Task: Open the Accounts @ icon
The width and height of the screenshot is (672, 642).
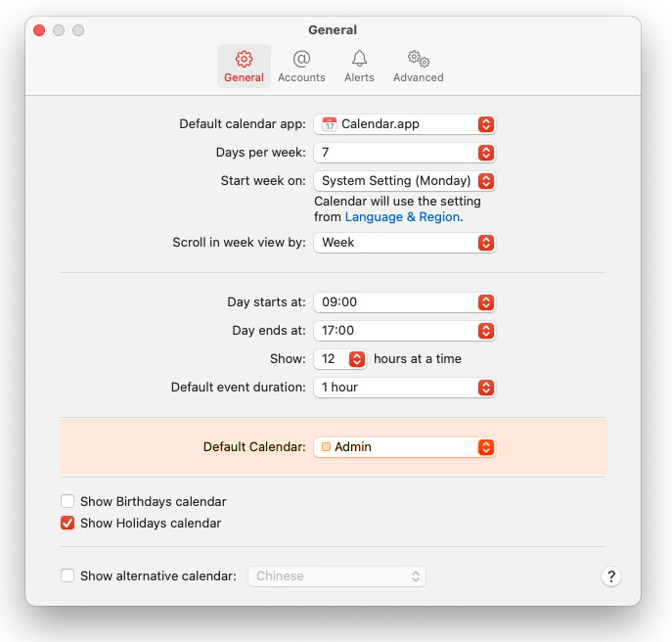Action: click(x=301, y=60)
